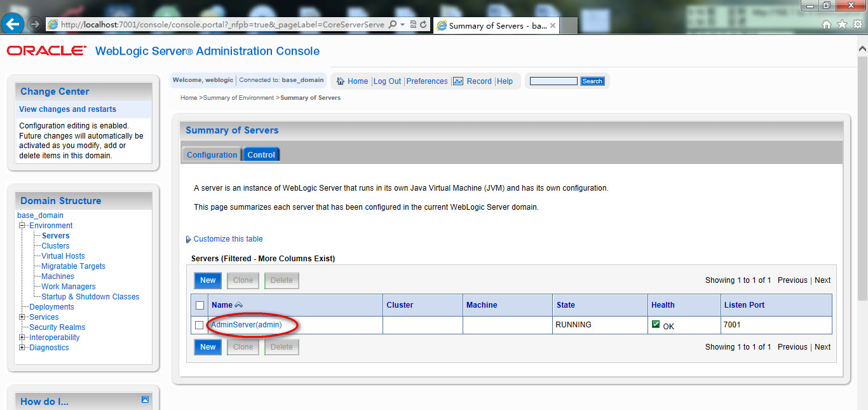Tick the select-all checkbox in table header

pos(200,305)
